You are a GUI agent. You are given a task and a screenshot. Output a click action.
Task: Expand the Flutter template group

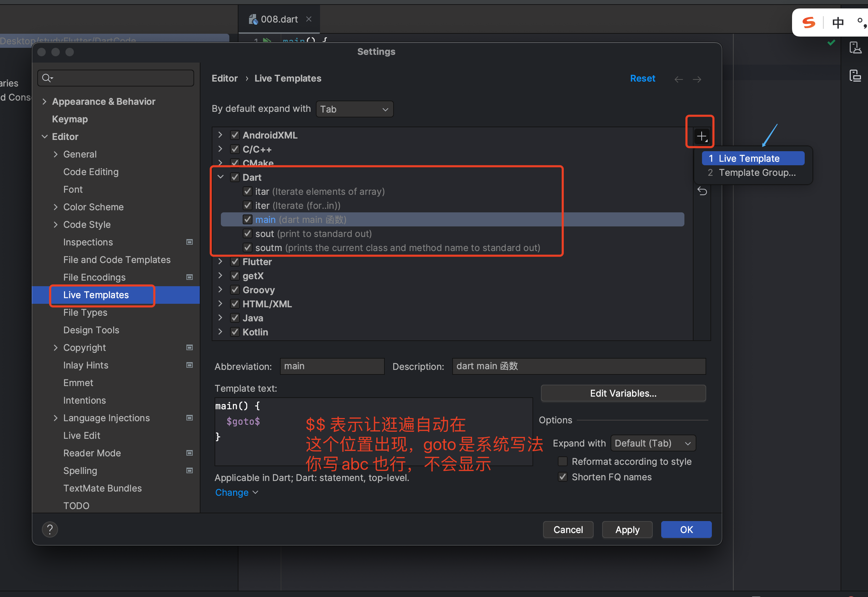[221, 262]
